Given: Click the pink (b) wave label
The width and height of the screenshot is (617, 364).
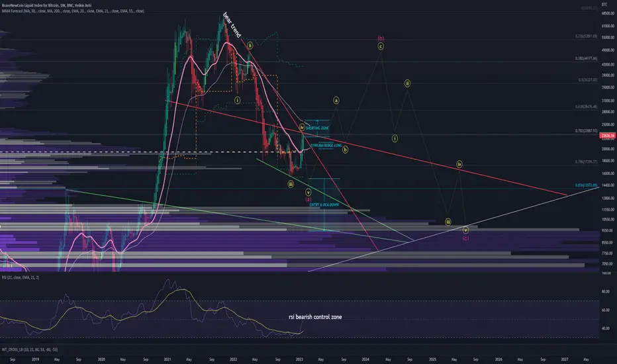Looking at the screenshot, I should 381,38.
